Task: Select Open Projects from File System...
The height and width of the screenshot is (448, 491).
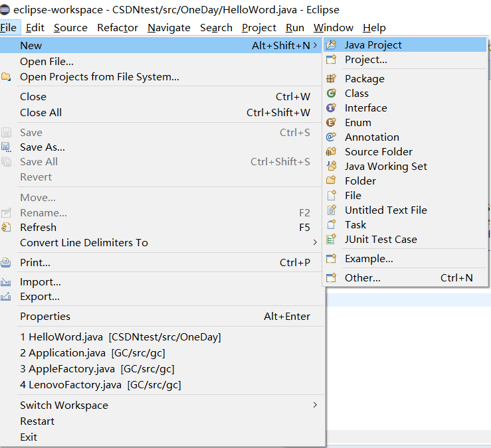Action: tap(162, 76)
